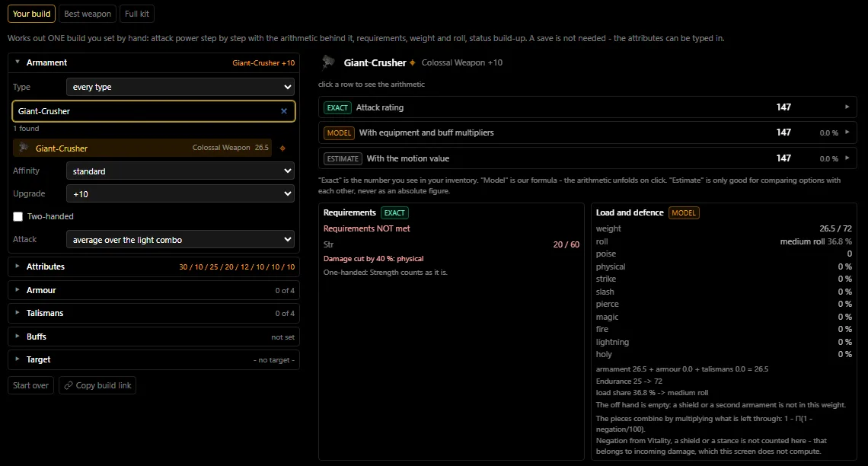Click the Requirements NOT met warning
The width and height of the screenshot is (868, 466).
366,228
